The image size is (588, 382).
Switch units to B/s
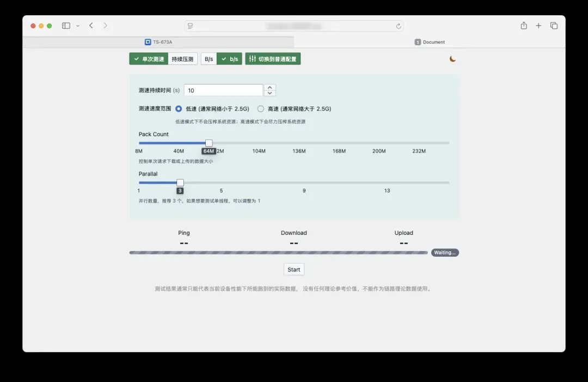coord(209,59)
